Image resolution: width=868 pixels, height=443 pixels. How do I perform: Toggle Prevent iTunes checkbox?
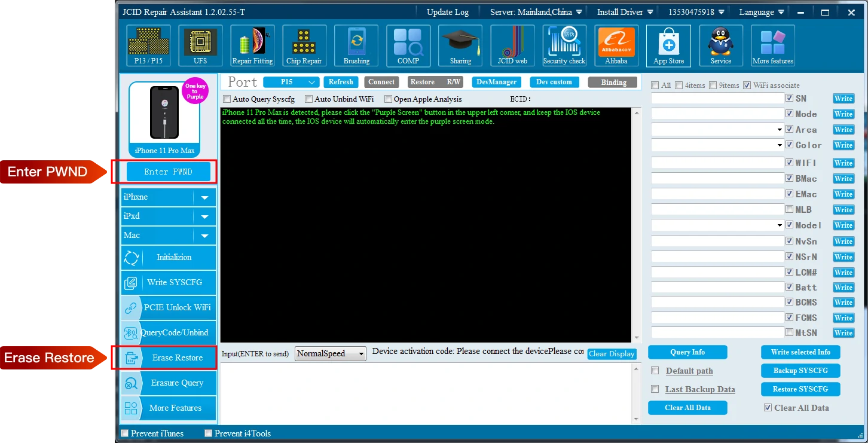[x=125, y=433]
